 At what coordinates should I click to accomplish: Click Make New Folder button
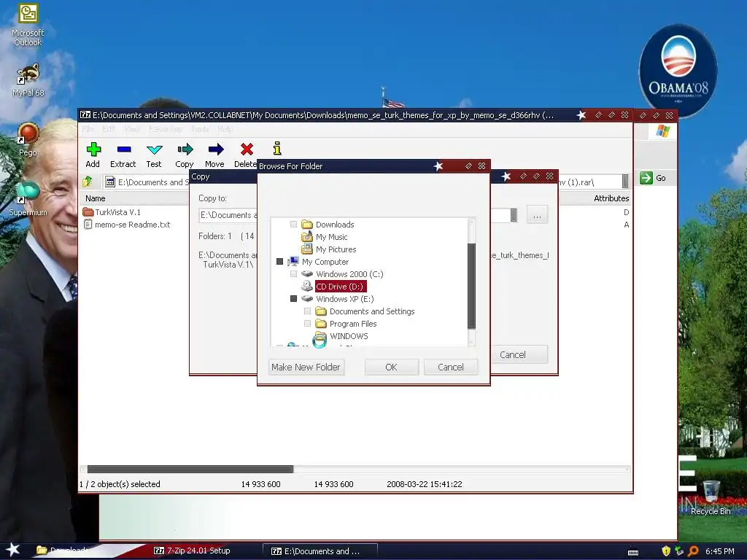coord(306,367)
